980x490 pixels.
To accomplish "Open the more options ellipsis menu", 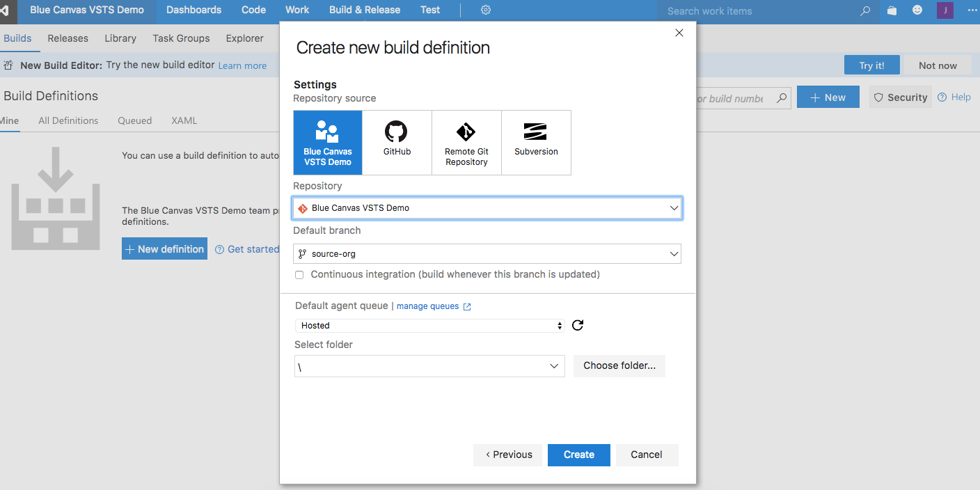I will click(972, 10).
